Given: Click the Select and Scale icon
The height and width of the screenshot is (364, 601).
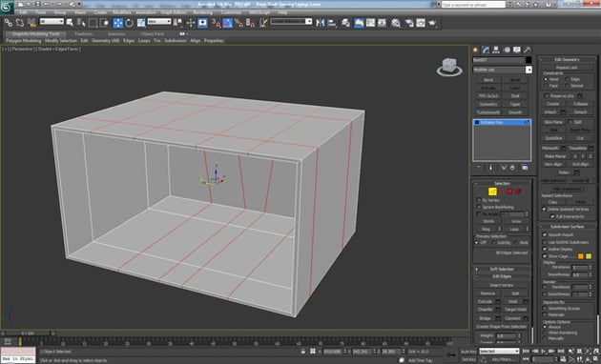Looking at the screenshot, I should [141, 23].
